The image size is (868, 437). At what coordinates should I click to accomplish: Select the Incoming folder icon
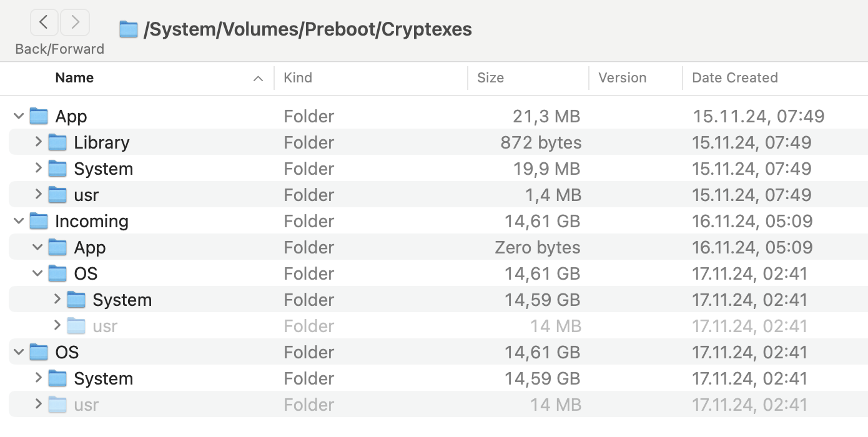coord(39,221)
